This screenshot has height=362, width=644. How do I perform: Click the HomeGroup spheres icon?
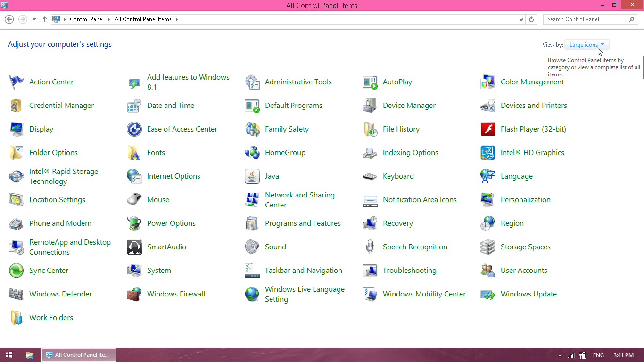click(252, 153)
